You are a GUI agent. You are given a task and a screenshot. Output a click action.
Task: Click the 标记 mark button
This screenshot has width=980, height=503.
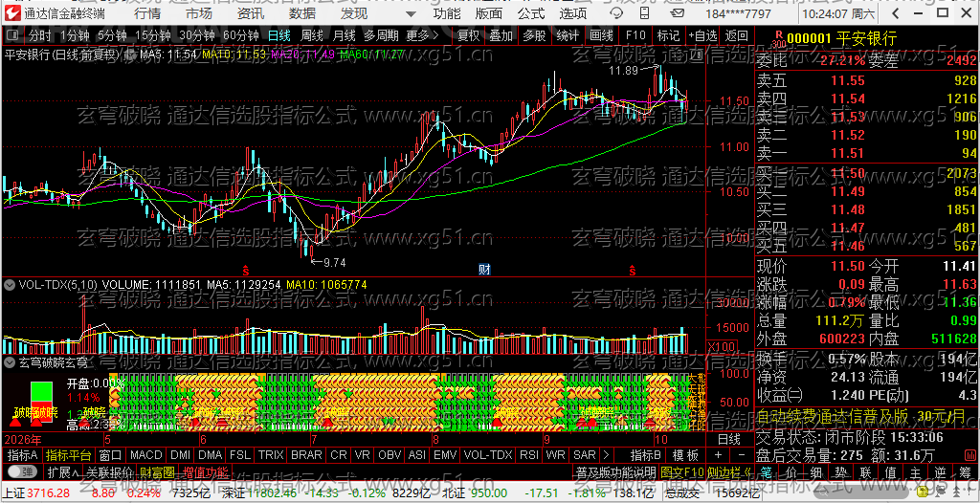[668, 35]
